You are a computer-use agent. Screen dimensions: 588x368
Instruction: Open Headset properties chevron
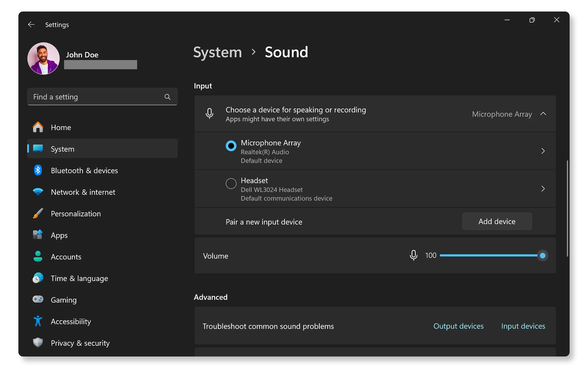click(543, 189)
